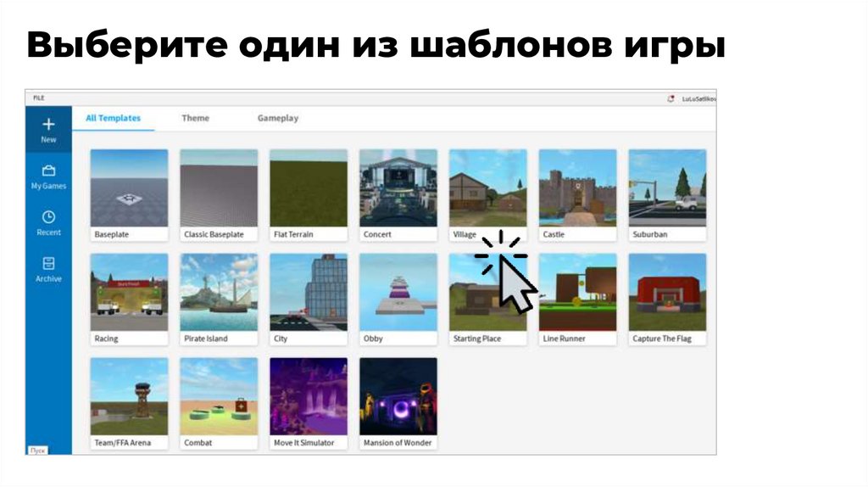
Task: Open the Racing template
Action: point(129,299)
